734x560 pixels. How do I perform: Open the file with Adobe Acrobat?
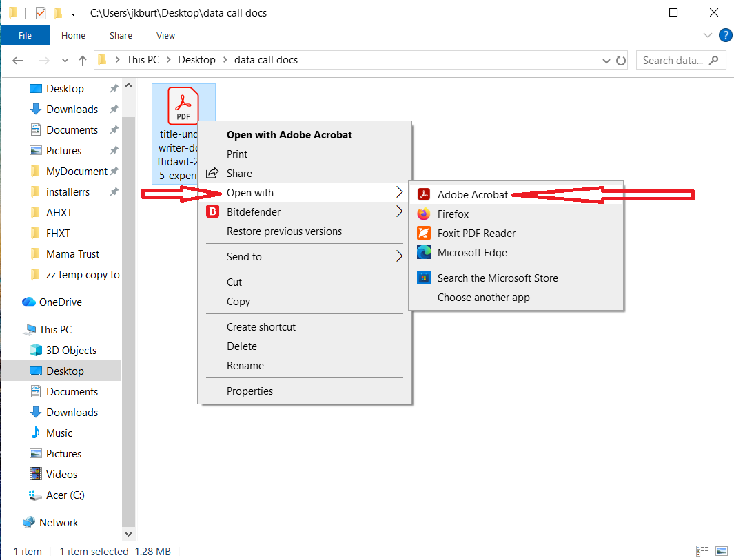tap(473, 195)
